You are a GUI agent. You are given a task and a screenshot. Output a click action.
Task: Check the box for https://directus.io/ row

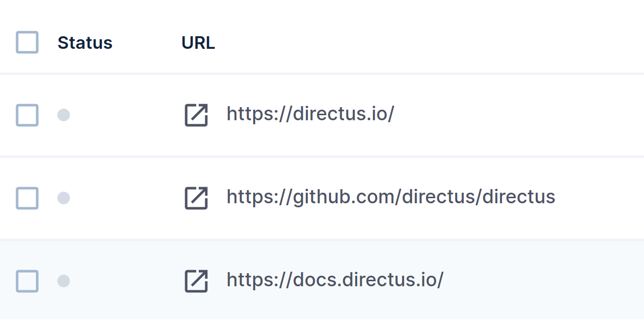pyautogui.click(x=27, y=115)
